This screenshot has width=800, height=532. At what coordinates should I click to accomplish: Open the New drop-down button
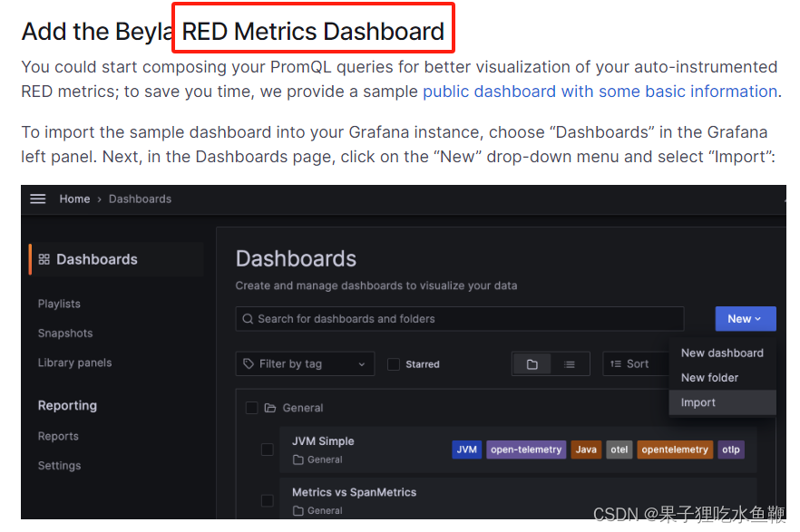coord(745,319)
